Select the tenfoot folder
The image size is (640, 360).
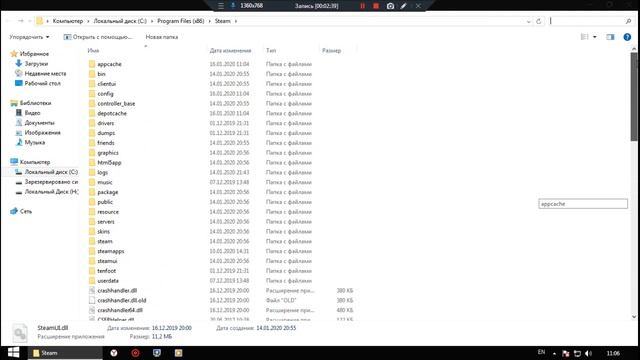click(107, 271)
